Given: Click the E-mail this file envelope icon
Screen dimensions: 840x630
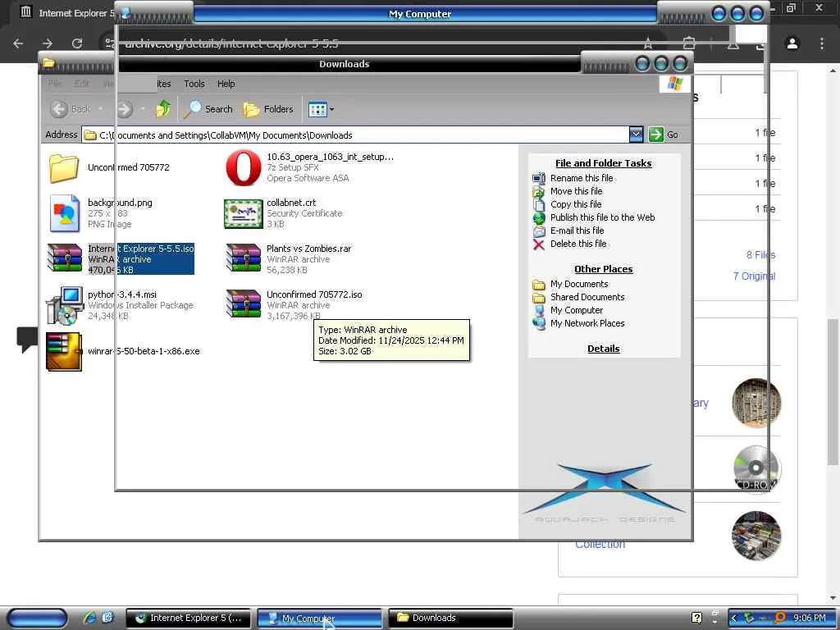Looking at the screenshot, I should 538,231.
